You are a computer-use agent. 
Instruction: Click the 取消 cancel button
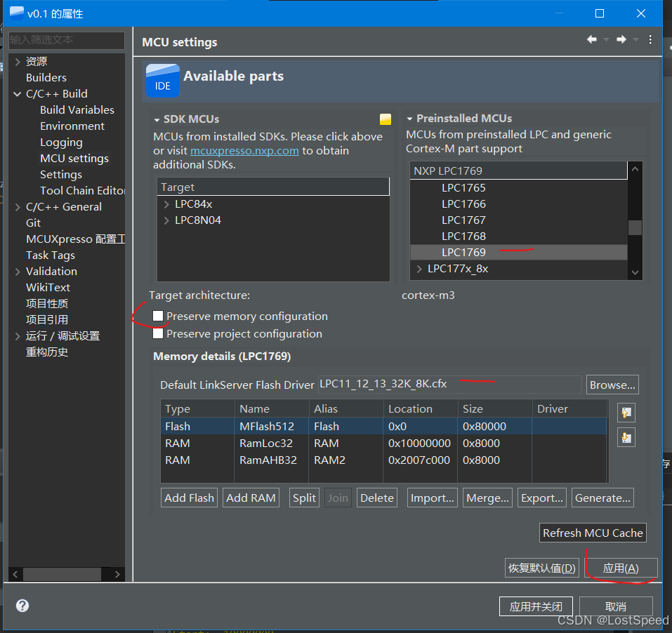pyautogui.click(x=616, y=606)
